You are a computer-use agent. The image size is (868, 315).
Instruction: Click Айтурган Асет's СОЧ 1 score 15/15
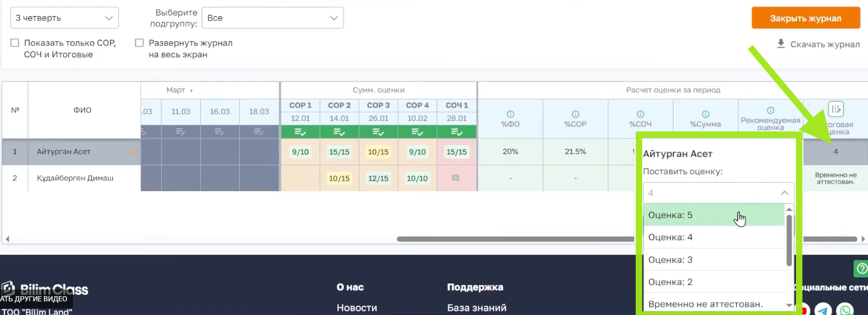click(457, 152)
